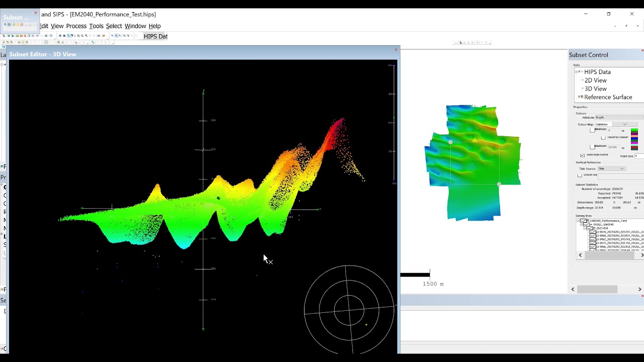Image resolution: width=644 pixels, height=362 pixels.
Task: Collapse the EM2040_Performance_Test survey node
Action: (578, 221)
